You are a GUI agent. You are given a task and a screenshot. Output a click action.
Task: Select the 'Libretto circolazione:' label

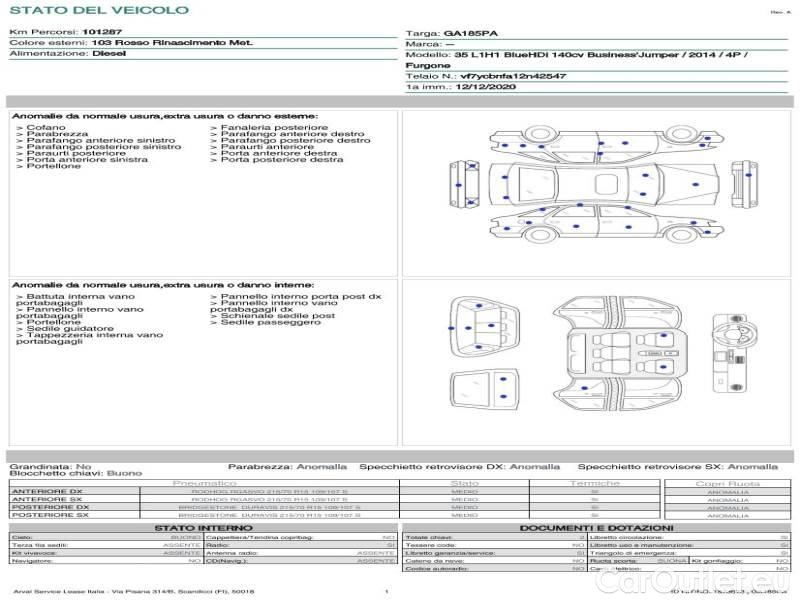627,537
